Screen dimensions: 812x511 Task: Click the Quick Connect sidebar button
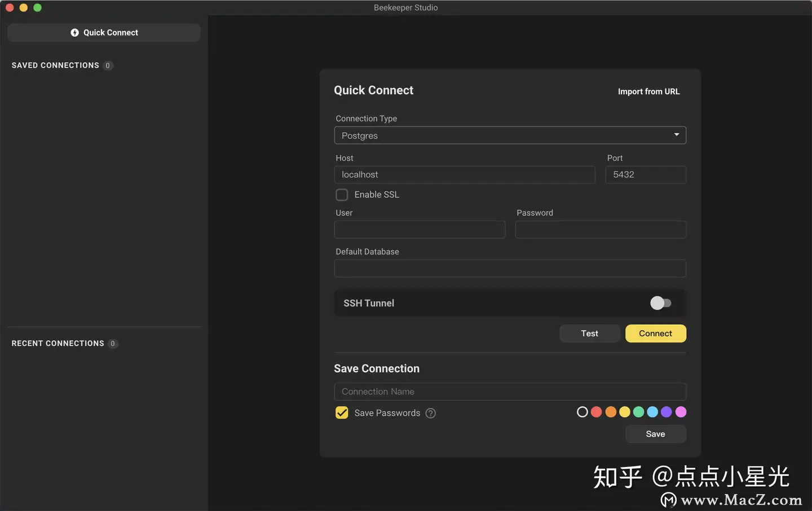pos(104,33)
